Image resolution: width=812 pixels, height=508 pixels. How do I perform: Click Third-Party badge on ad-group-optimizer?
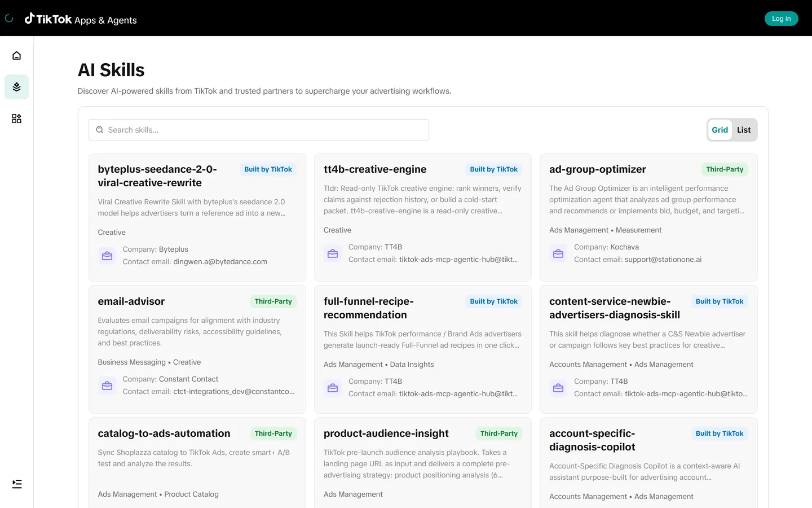[725, 169]
